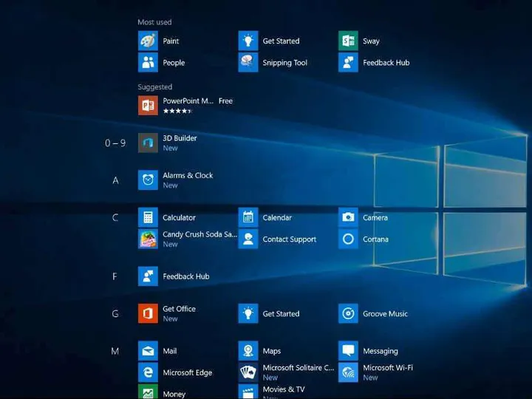This screenshot has width=532, height=399.
Task: Click the G section letter header
Action: click(115, 314)
